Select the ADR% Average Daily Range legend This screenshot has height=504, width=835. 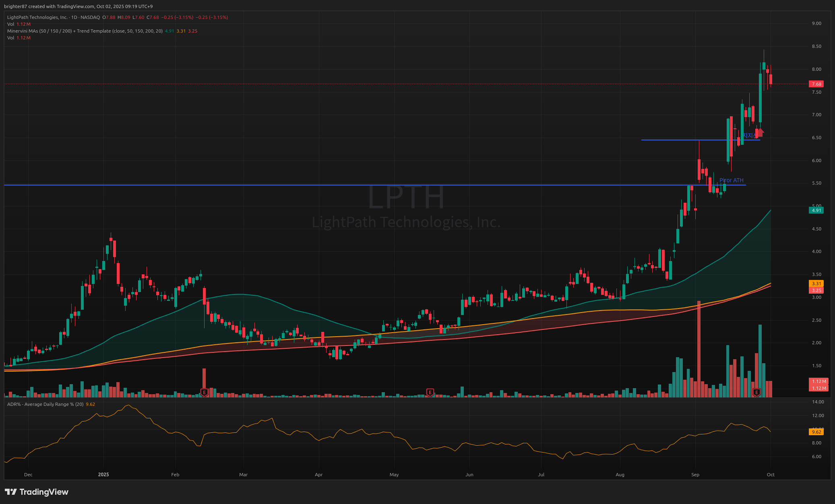point(45,404)
